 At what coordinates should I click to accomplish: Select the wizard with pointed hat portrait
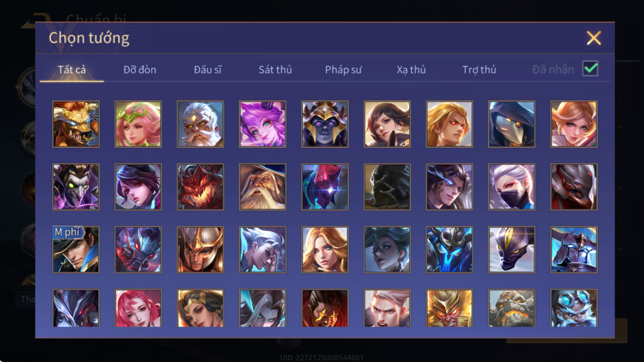tap(263, 187)
